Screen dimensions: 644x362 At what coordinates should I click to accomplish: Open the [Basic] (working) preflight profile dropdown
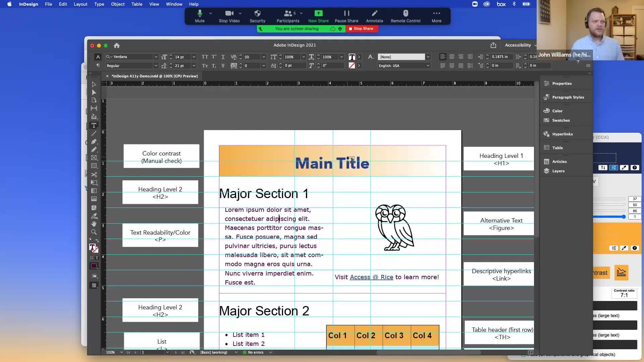(x=236, y=352)
